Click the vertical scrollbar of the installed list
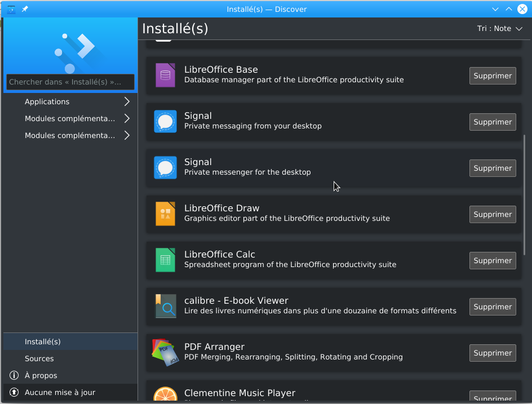This screenshot has height=404, width=532. click(525, 195)
